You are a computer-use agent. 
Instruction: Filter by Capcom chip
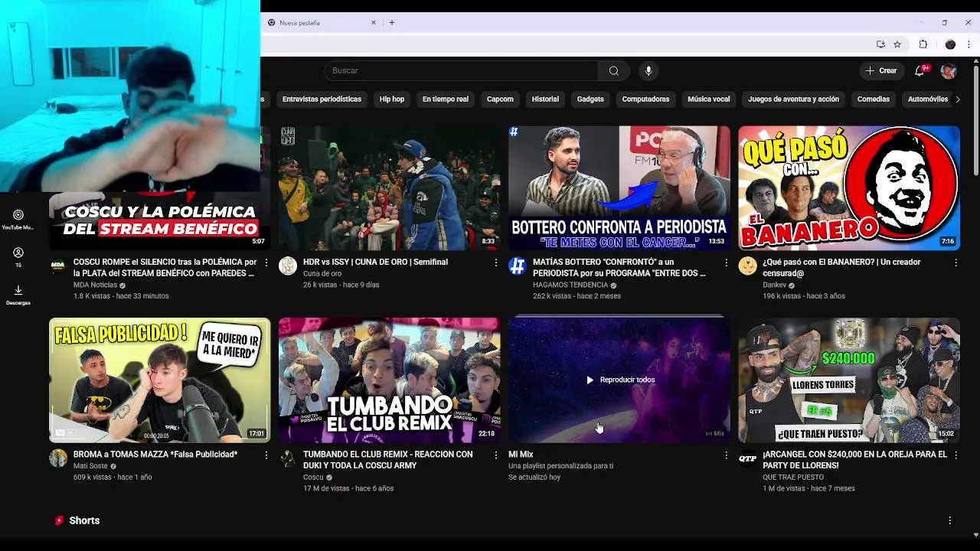tap(500, 99)
